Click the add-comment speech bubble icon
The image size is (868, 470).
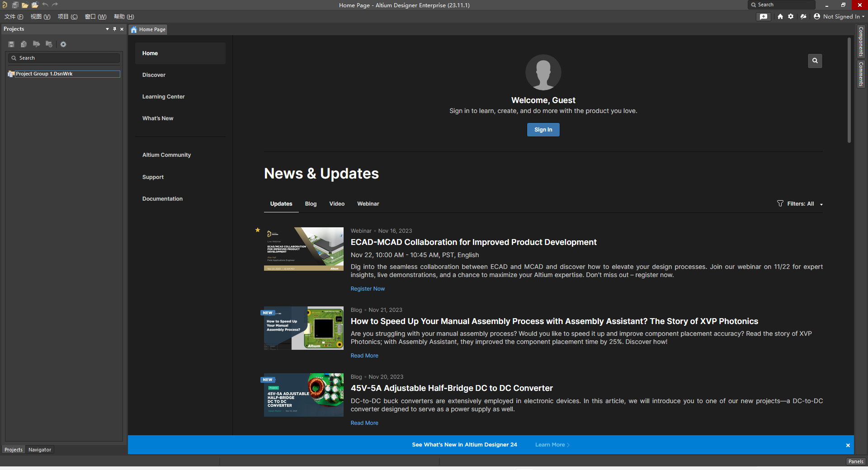tap(764, 17)
